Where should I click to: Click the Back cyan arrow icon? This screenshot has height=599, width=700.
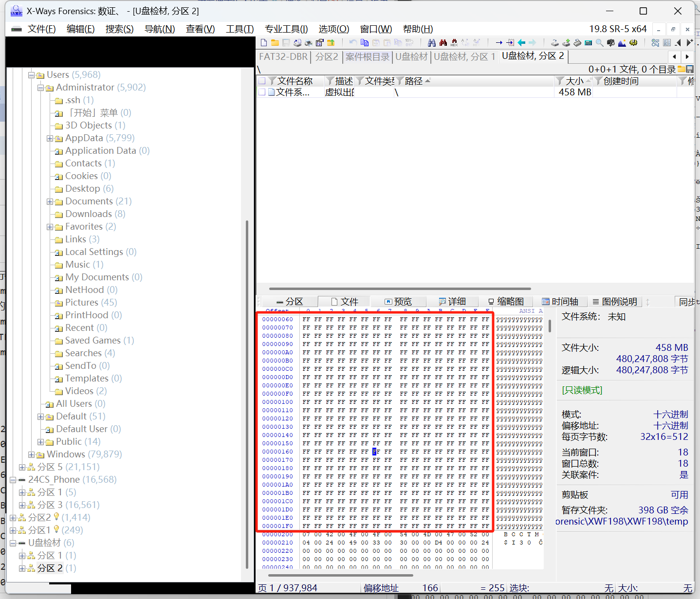521,43
